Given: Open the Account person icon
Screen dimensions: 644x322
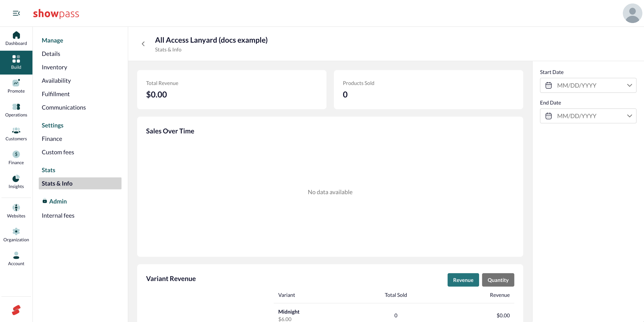Looking at the screenshot, I should click(x=16, y=255).
